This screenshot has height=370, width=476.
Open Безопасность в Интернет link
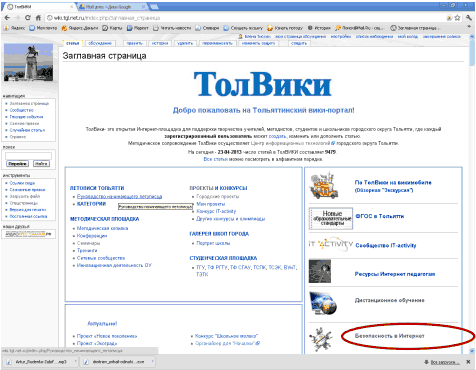click(x=390, y=336)
